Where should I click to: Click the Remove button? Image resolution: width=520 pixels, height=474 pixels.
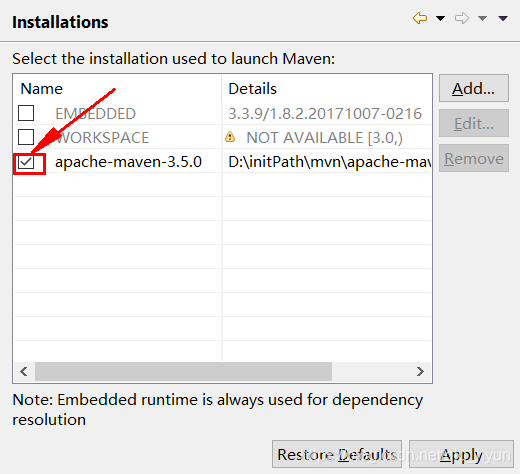tap(474, 158)
